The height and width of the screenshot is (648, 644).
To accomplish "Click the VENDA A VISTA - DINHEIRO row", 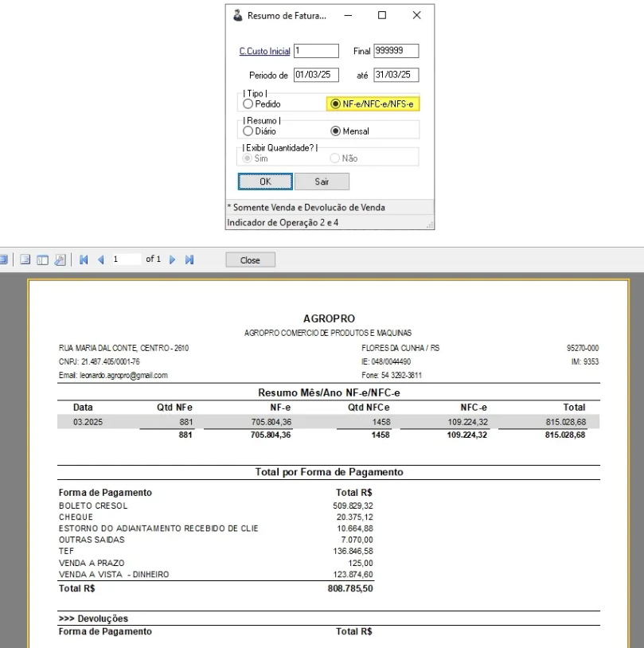I will point(216,575).
